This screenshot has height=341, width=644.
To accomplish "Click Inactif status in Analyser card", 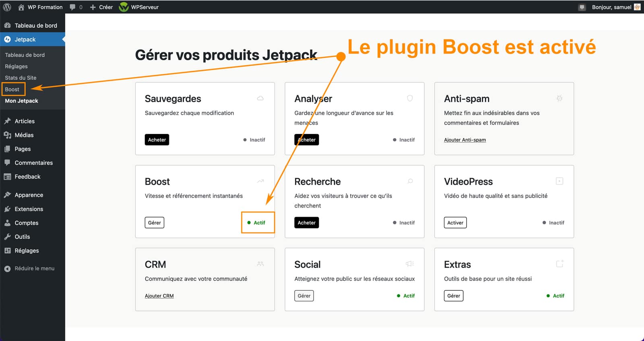I will (x=404, y=140).
